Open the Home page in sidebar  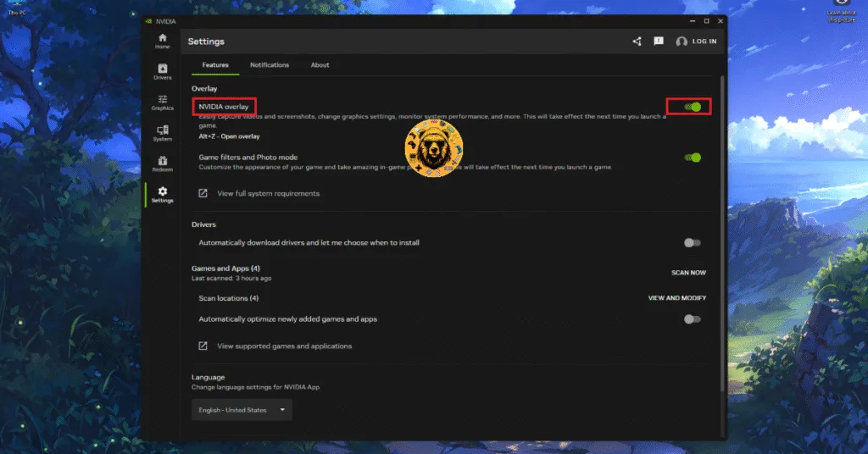click(x=162, y=41)
